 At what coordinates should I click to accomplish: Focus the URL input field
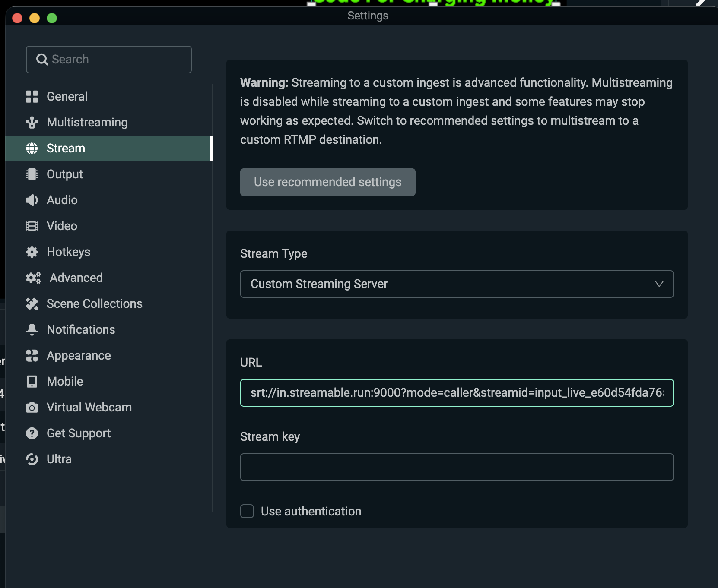pyautogui.click(x=457, y=393)
